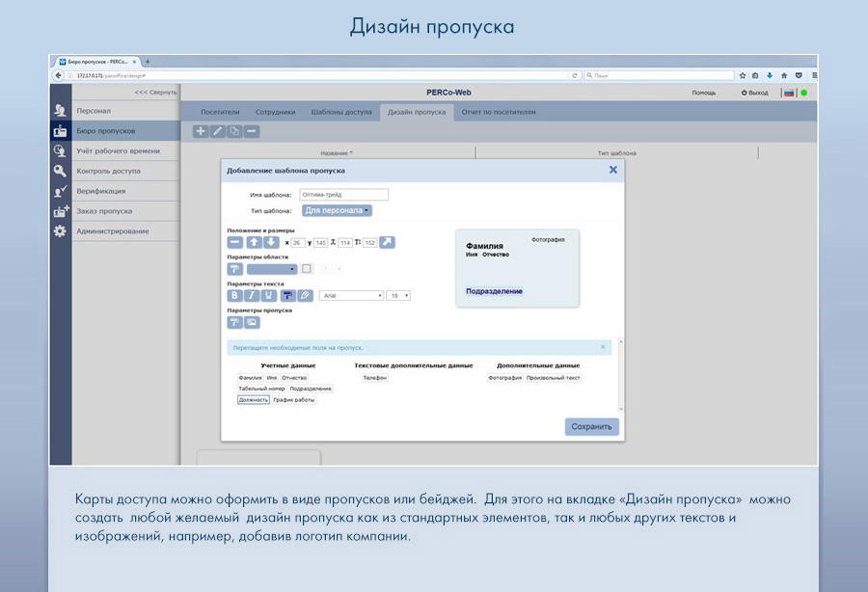Click the add template plus icon
Image resolution: width=868 pixels, height=592 pixels.
(x=201, y=131)
